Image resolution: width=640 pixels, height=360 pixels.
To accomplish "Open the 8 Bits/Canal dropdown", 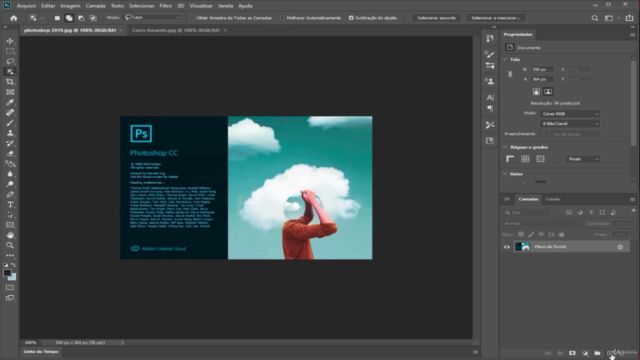I will click(570, 124).
